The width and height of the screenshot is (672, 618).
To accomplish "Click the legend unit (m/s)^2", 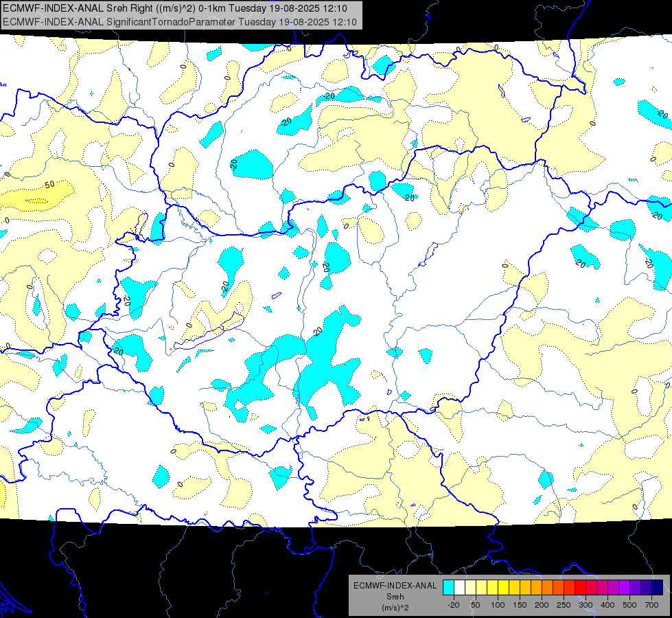I will (395, 608).
